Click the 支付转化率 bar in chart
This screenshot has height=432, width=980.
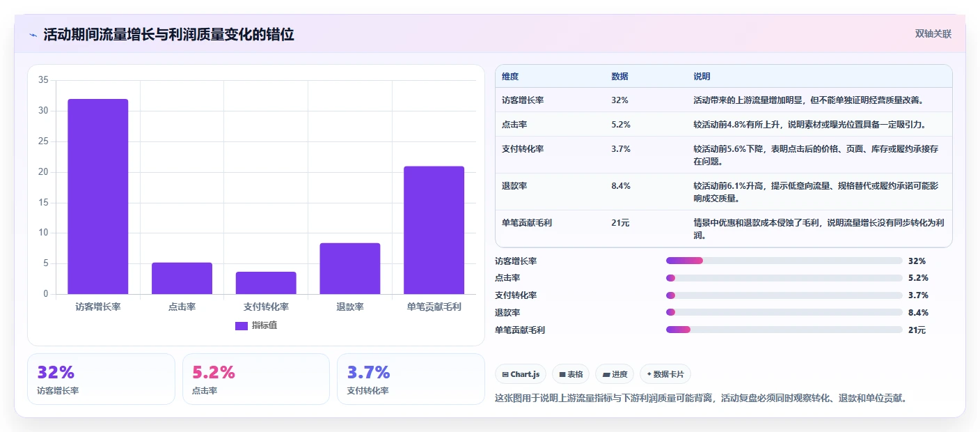[x=266, y=283]
